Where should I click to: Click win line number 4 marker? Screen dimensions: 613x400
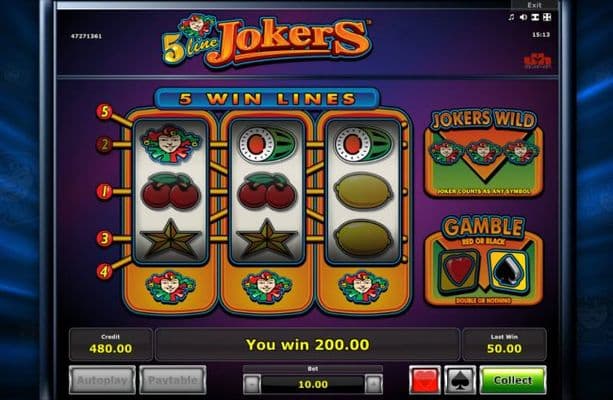[x=104, y=271]
